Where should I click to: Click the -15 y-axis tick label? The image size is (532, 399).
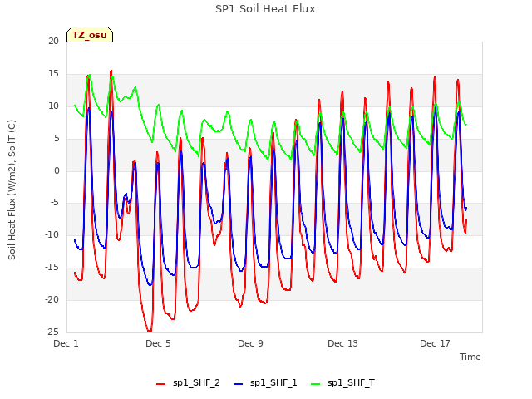[x=52, y=267]
